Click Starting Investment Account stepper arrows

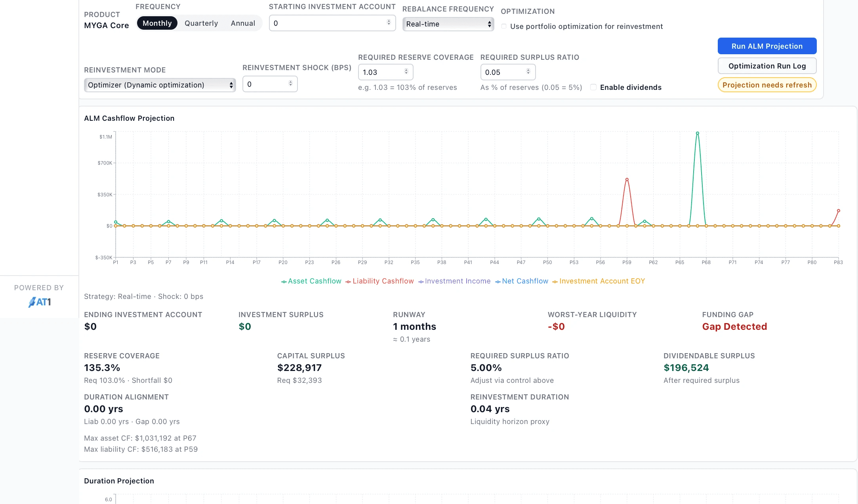[389, 23]
